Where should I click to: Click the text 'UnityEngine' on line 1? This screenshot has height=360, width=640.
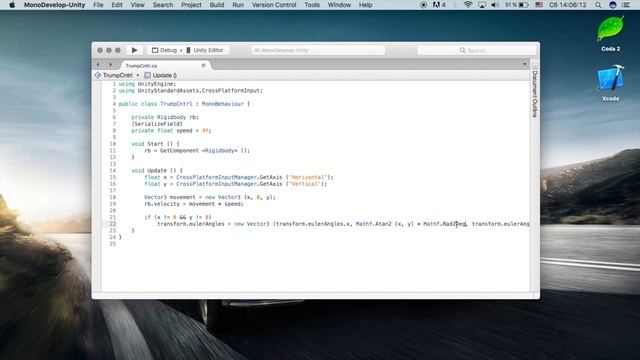[x=156, y=84]
